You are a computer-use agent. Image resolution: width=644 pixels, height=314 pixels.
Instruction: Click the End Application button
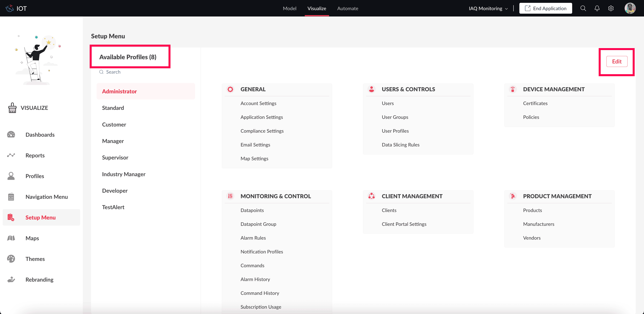[x=545, y=8]
